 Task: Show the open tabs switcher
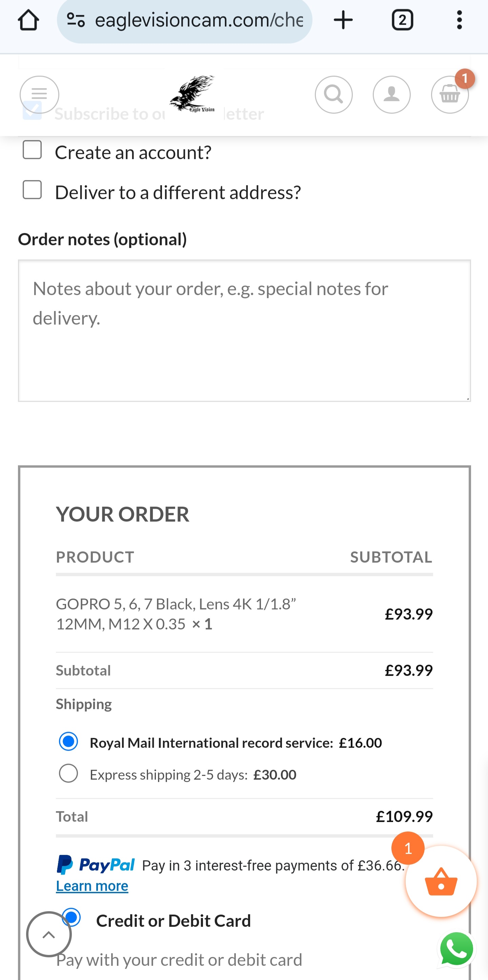[403, 20]
